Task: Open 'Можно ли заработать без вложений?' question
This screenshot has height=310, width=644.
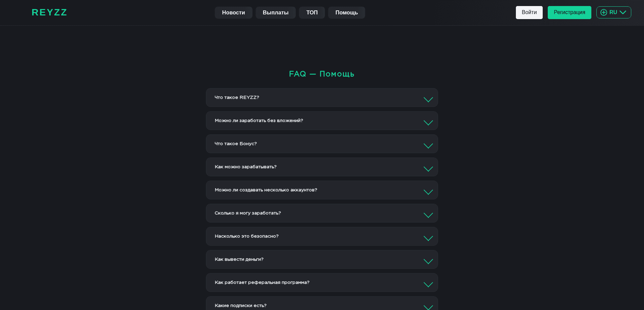Action: point(322,121)
